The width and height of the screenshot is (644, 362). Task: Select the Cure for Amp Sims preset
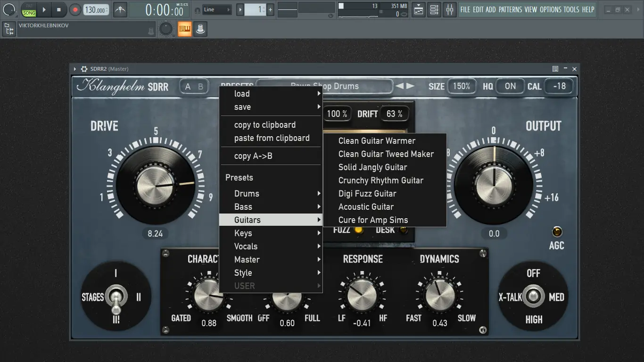coord(385,220)
